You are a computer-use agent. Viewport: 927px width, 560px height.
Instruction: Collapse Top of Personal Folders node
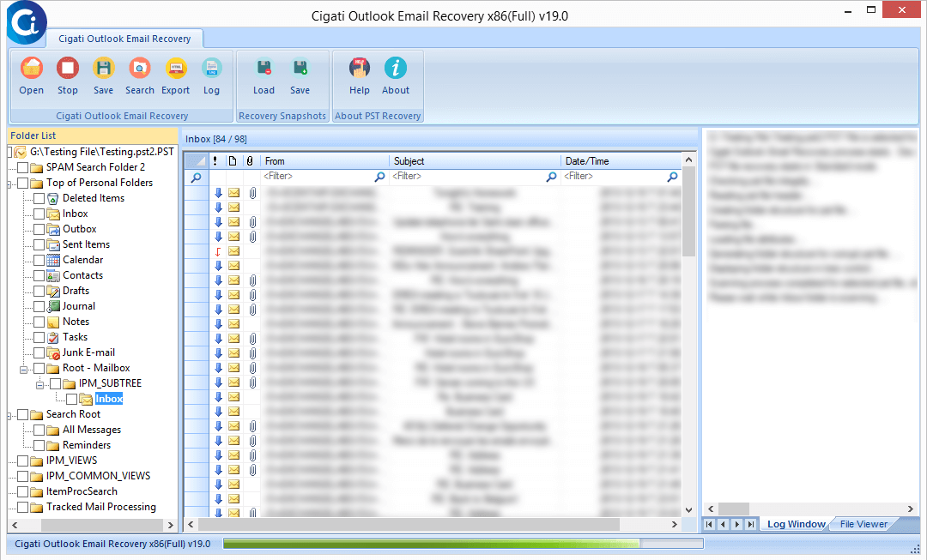[x=9, y=184]
